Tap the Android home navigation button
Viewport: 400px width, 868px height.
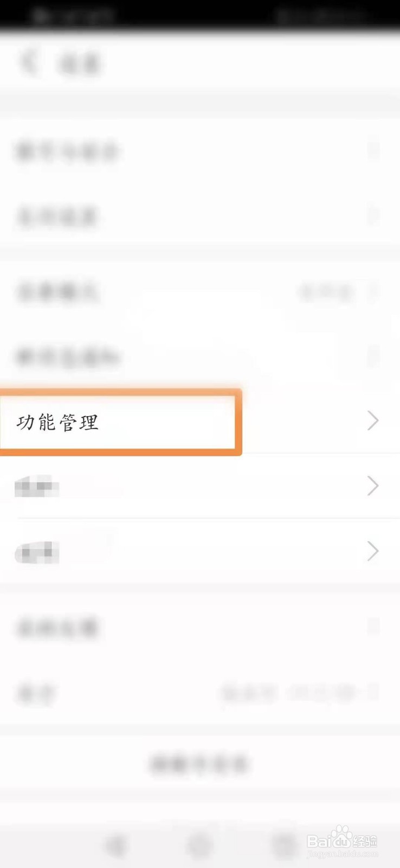(199, 845)
